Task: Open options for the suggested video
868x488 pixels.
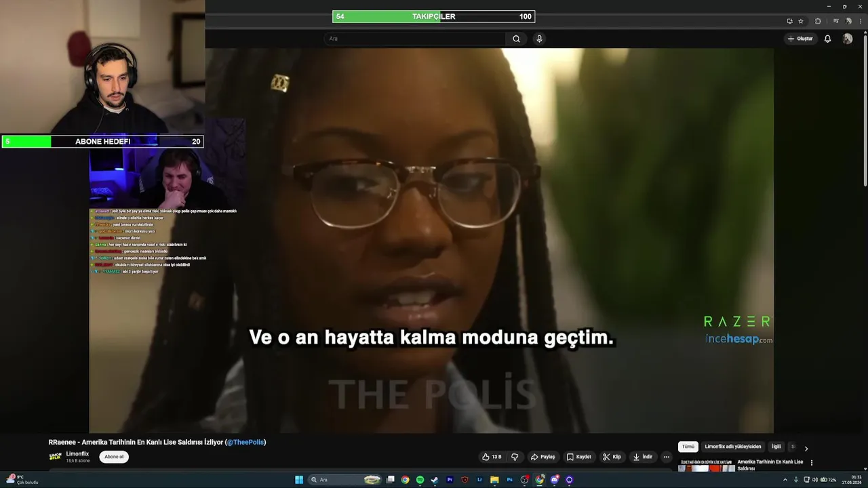Action: [812, 463]
